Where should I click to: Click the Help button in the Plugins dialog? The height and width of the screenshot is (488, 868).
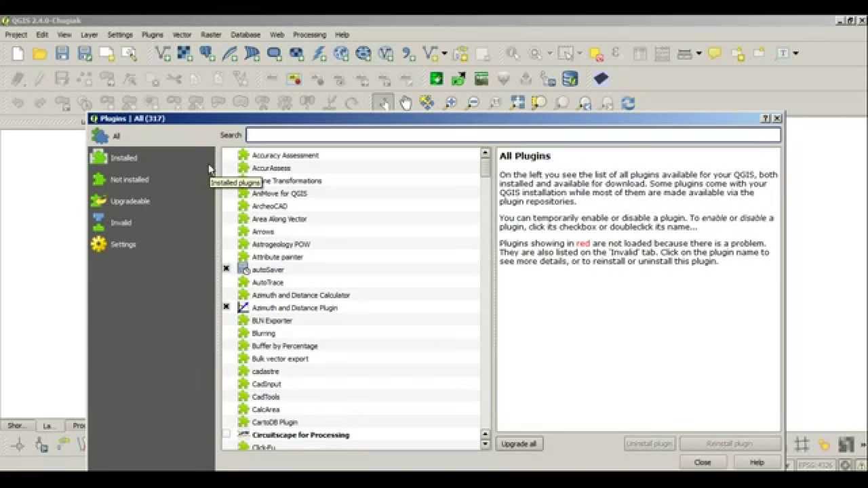coord(757,462)
